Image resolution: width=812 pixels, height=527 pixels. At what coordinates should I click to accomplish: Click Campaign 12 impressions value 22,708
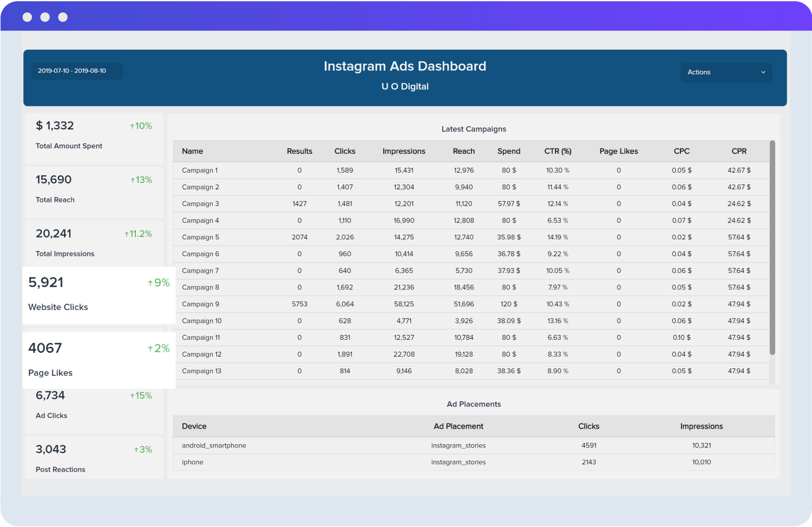[404, 355]
